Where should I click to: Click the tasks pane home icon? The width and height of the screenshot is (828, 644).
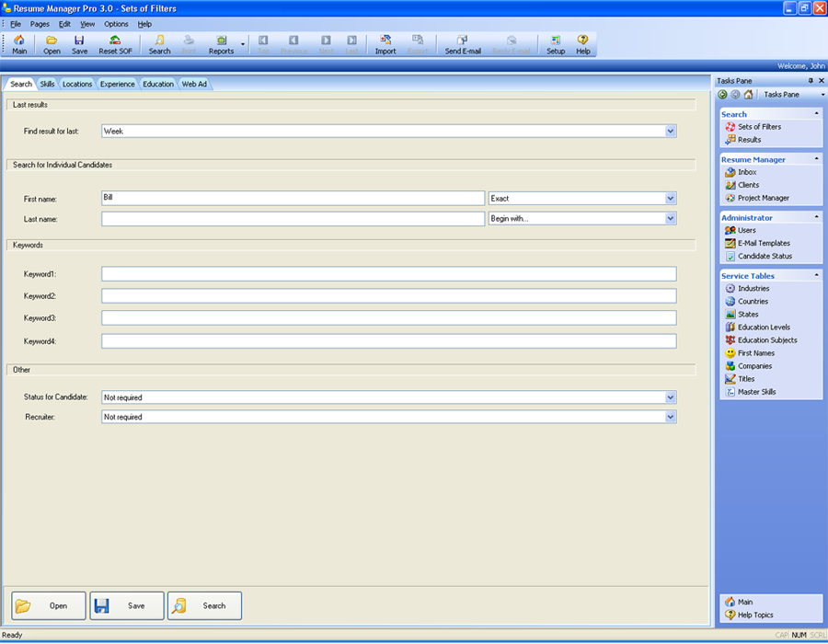[748, 95]
